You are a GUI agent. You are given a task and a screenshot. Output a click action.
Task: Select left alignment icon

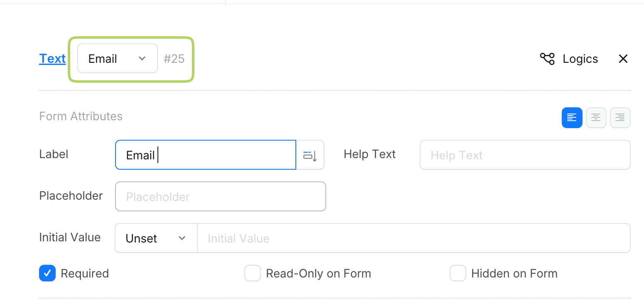pyautogui.click(x=572, y=118)
